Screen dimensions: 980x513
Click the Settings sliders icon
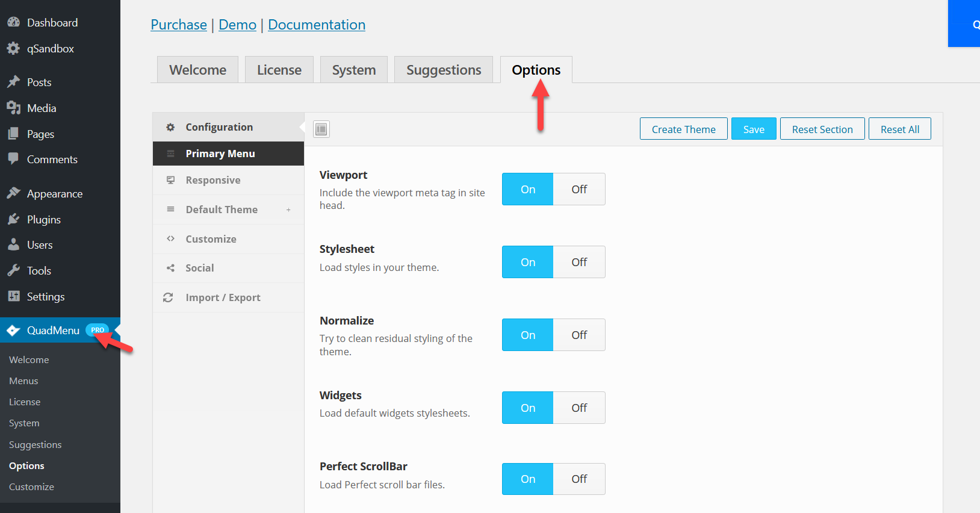(x=13, y=296)
